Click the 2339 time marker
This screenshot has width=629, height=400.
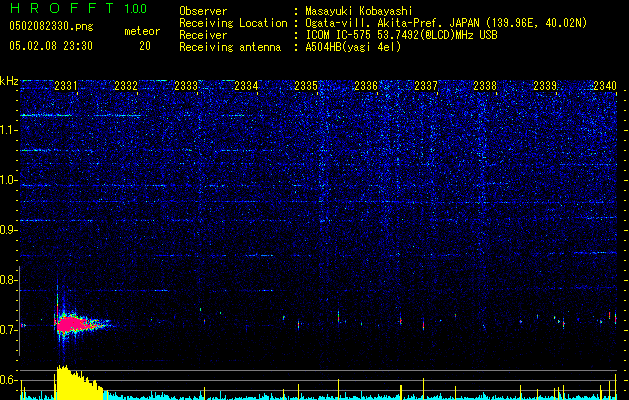click(545, 86)
